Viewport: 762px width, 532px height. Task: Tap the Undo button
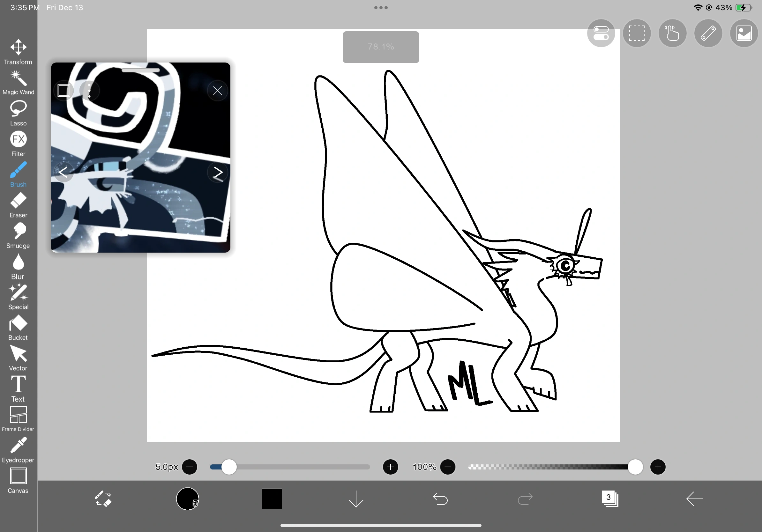click(x=440, y=499)
